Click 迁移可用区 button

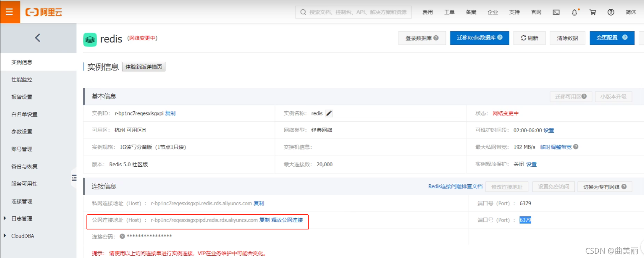coord(571,97)
